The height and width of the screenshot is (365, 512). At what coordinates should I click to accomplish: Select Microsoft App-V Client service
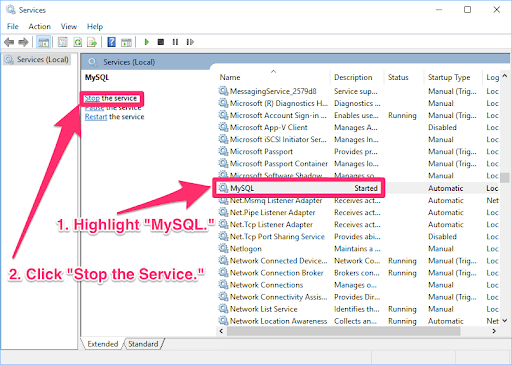[x=358, y=127]
